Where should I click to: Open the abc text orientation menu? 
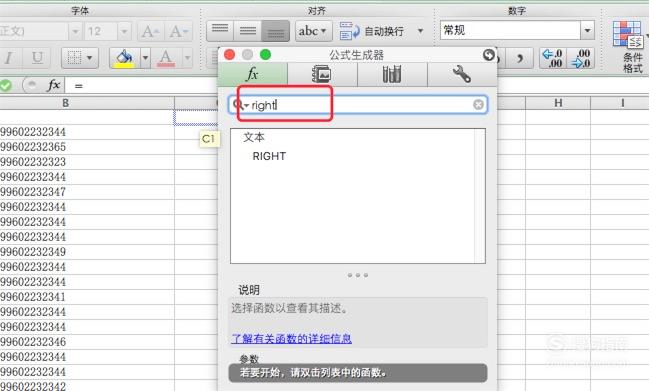[313, 31]
